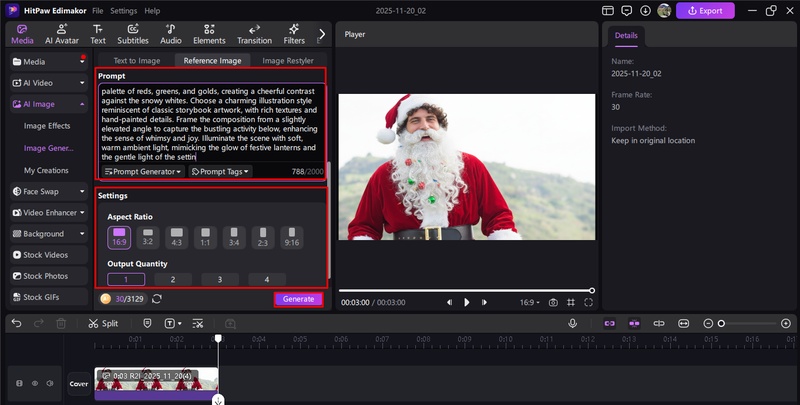Click the layout switcher icon in title bar
Viewport: 800px width, 405px height.
(x=607, y=11)
